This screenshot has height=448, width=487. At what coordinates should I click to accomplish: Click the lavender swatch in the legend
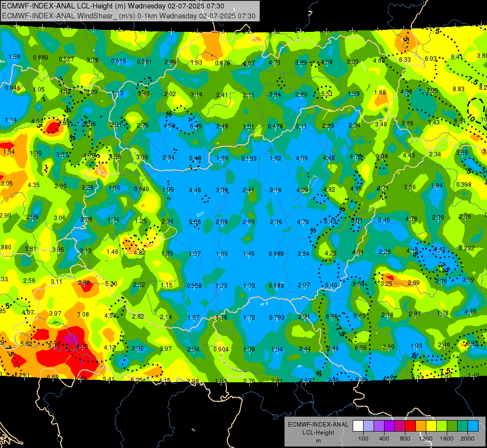(x=368, y=426)
